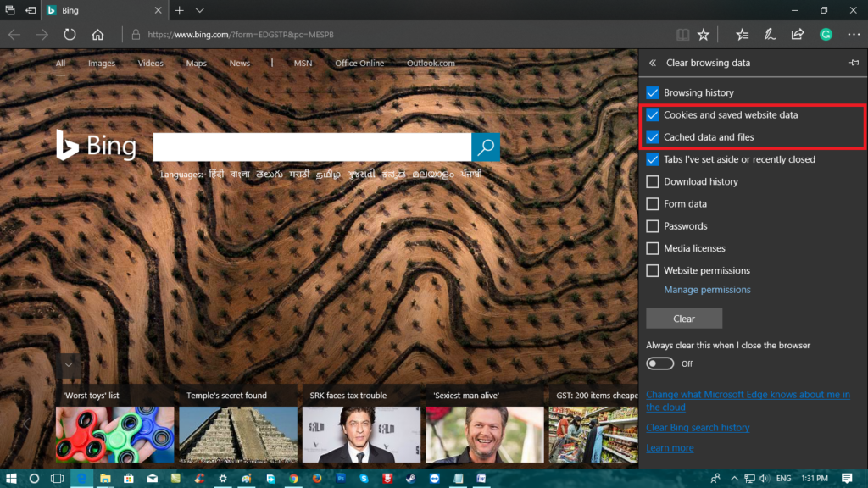Uncheck Browsing history checkbox
The height and width of the screenshot is (488, 868).
pyautogui.click(x=653, y=92)
